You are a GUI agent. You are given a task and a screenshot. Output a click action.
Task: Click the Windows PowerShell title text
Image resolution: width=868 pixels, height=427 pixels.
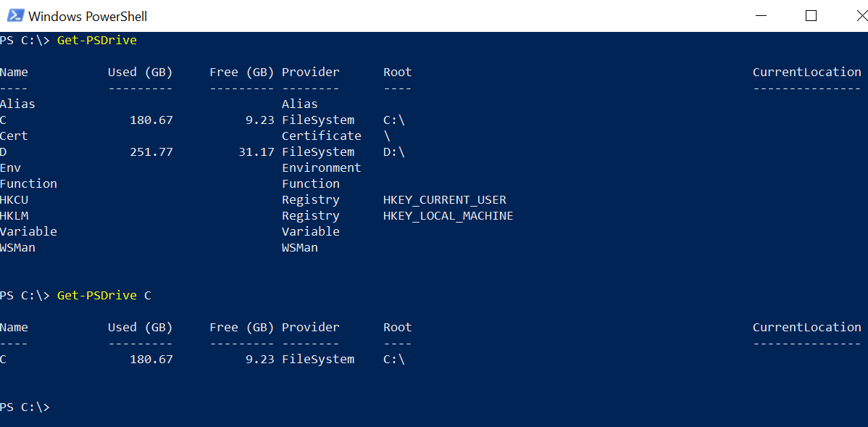click(88, 17)
